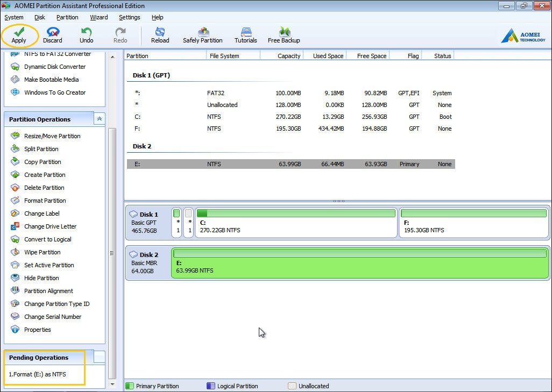Select the C: partition row

[x=291, y=117]
